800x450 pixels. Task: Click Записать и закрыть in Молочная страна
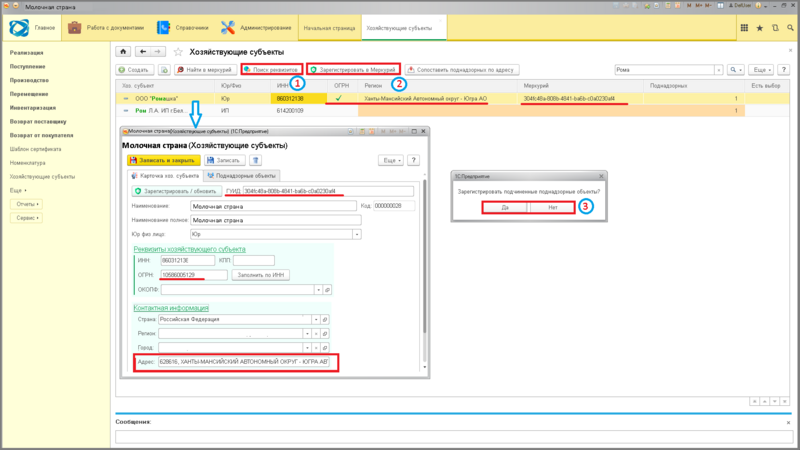[163, 160]
